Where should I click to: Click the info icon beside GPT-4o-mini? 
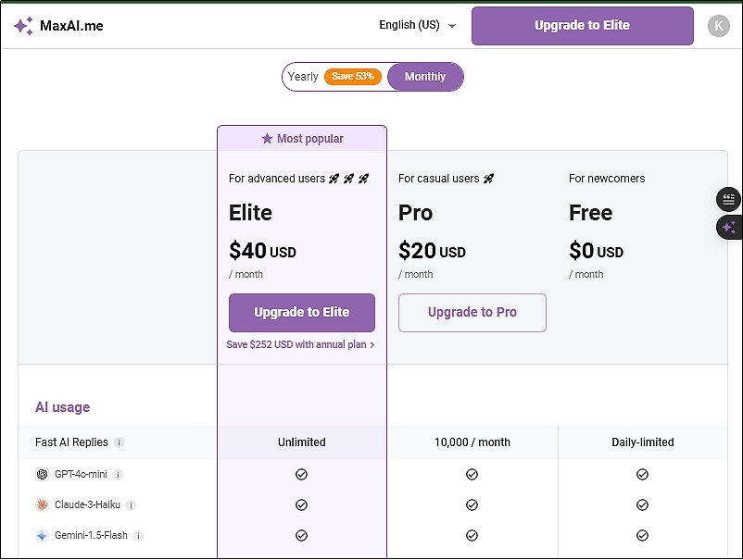click(121, 473)
